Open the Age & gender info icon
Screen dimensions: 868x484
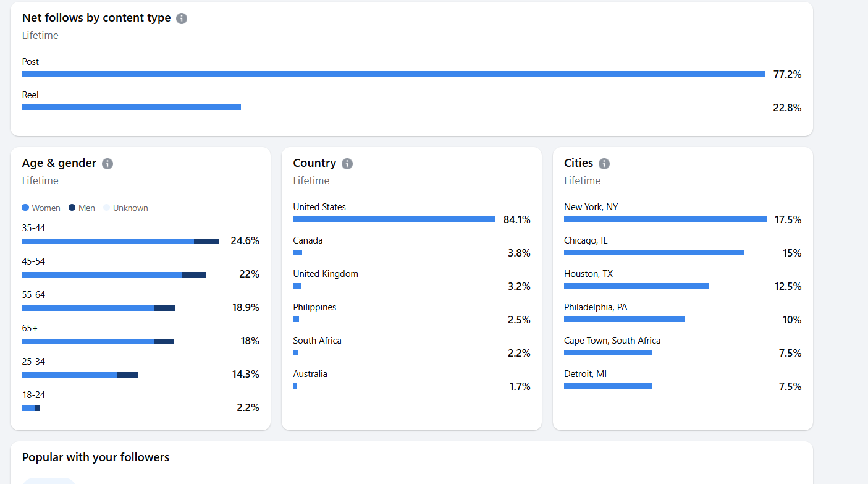point(107,164)
